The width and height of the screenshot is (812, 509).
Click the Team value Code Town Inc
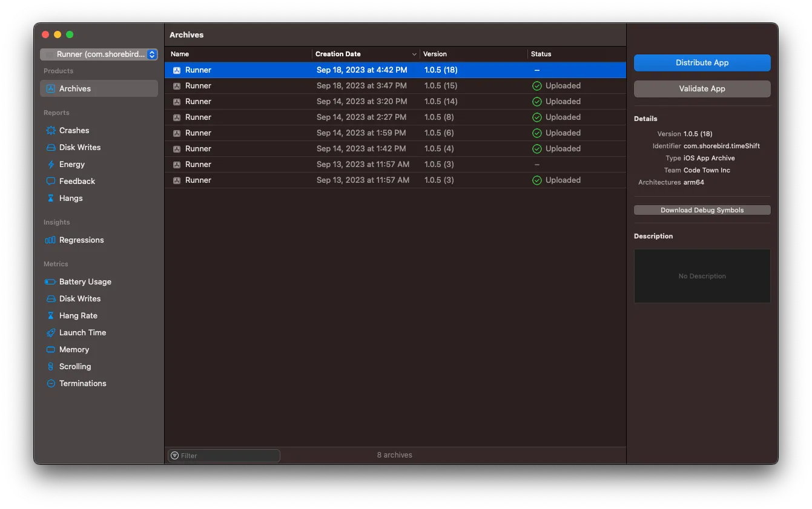tap(707, 170)
